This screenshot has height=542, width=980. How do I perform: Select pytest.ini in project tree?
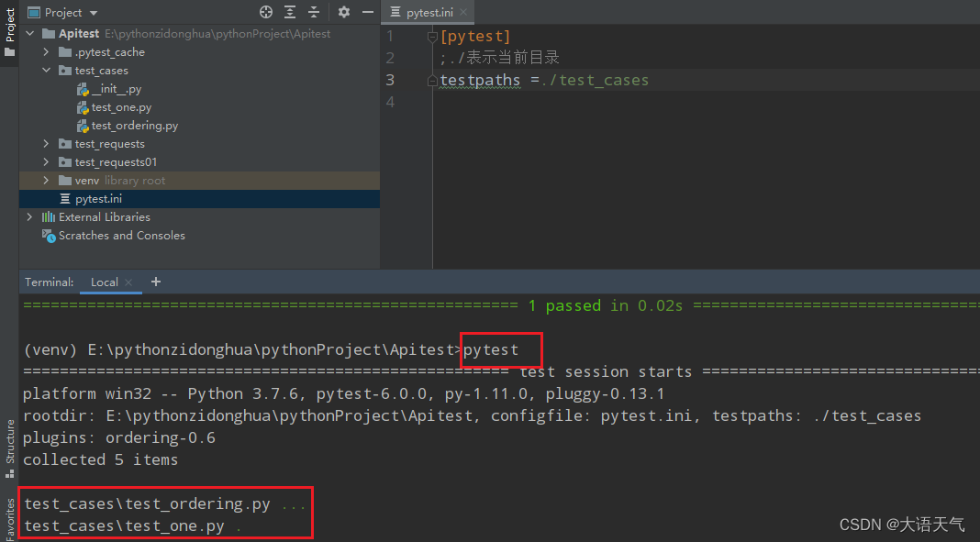pyautogui.click(x=98, y=199)
